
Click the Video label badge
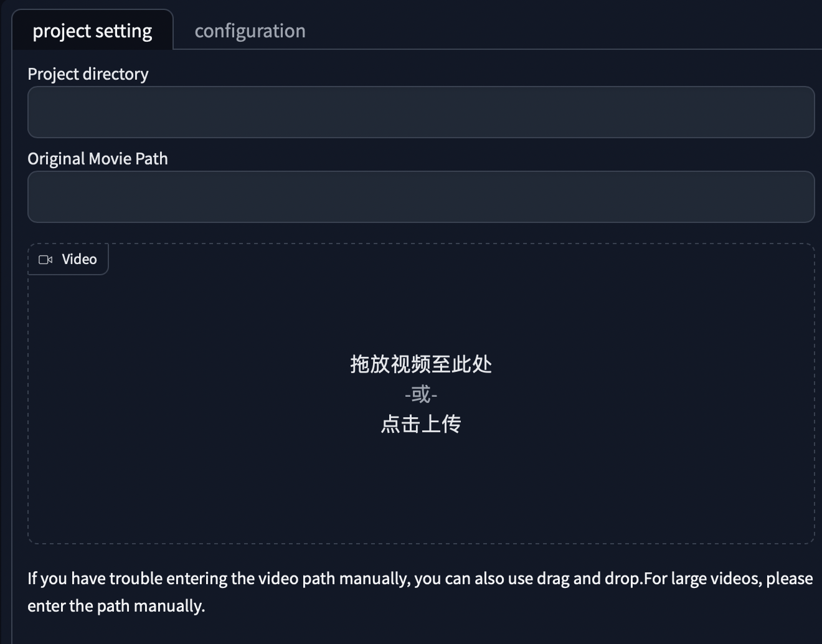68,259
